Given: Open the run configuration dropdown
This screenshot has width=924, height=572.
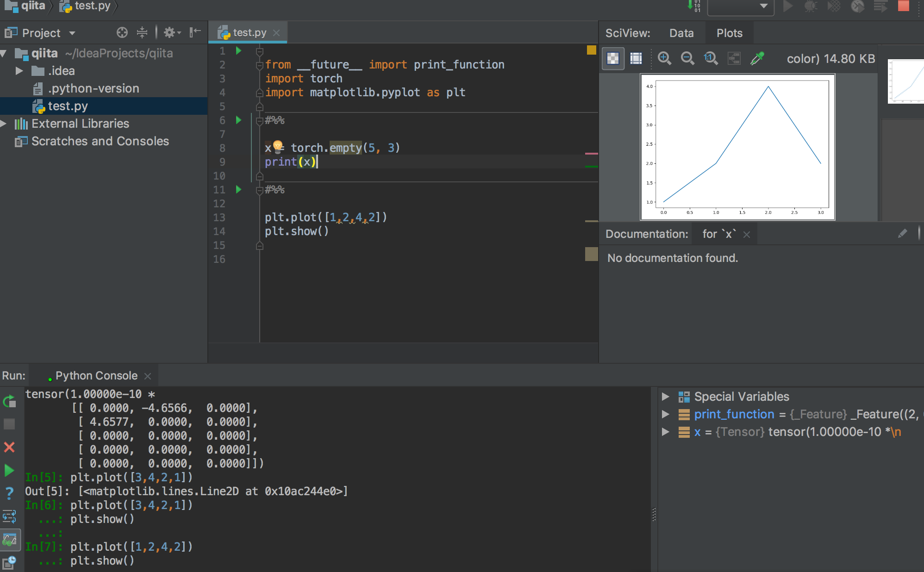Looking at the screenshot, I should [x=741, y=6].
